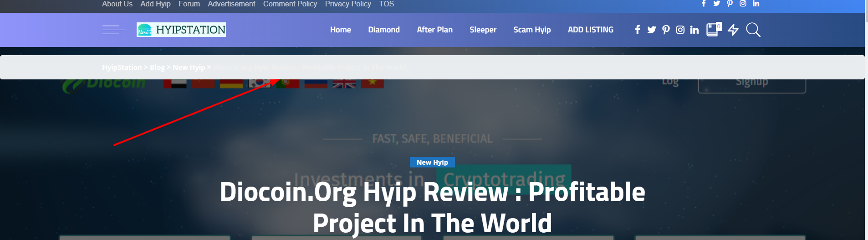
Task: Open the About Us link
Action: click(x=117, y=4)
